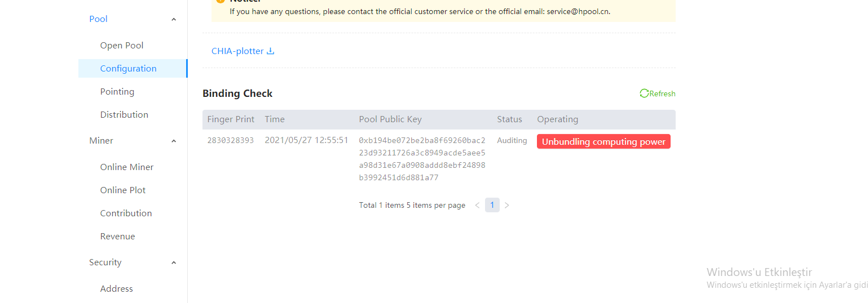Screen dimensions: 868x303
Task: Collapse the Pool menu section
Action: 174,20
